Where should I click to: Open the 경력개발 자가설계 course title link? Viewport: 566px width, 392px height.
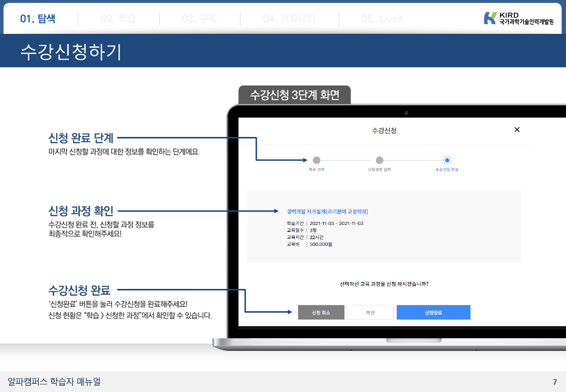coord(328,211)
